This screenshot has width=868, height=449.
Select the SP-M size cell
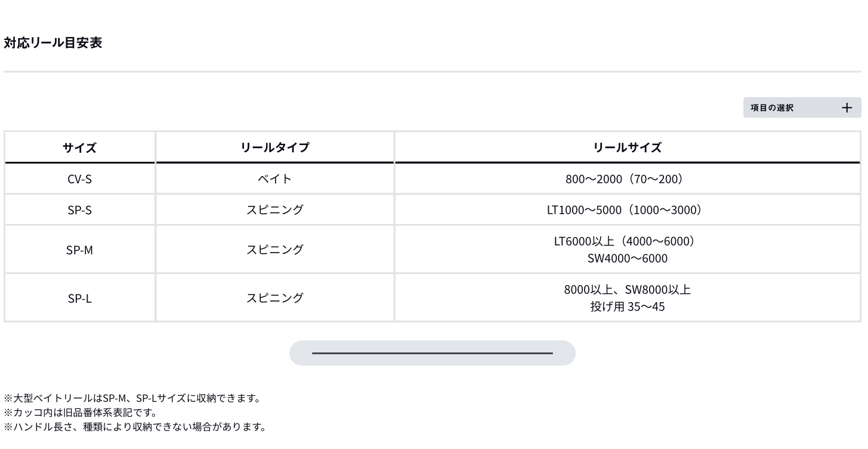point(79,250)
